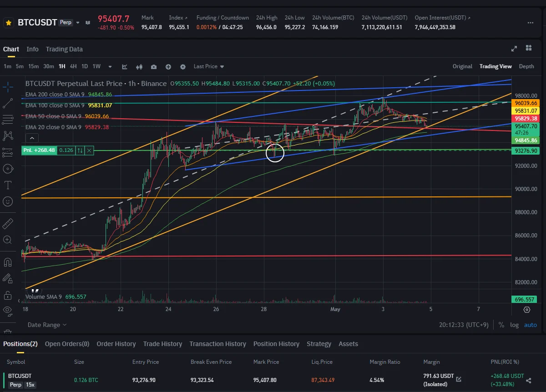
Task: Open the Strategy tab
Action: 319,344
